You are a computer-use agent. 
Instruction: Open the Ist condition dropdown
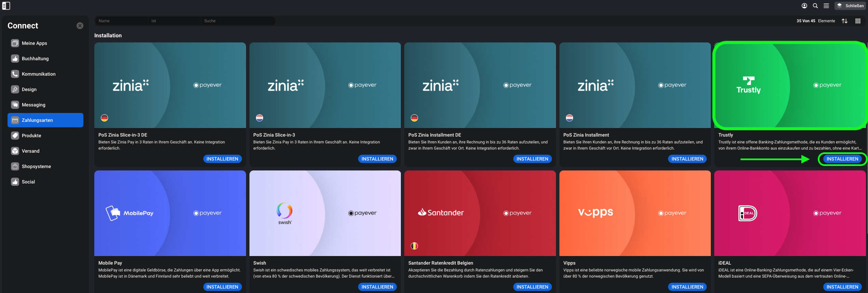(x=175, y=21)
